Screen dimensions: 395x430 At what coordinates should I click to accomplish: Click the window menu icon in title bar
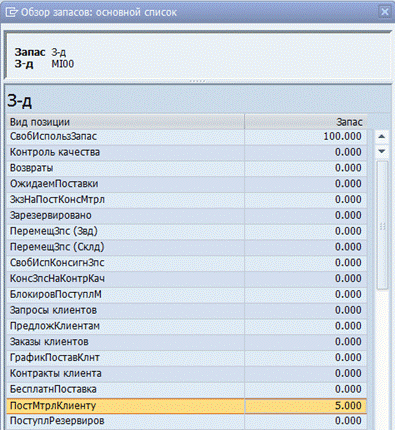[x=11, y=12]
